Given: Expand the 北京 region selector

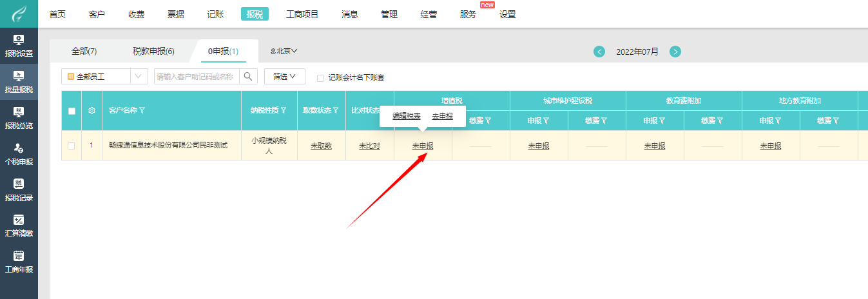Looking at the screenshot, I should [284, 51].
